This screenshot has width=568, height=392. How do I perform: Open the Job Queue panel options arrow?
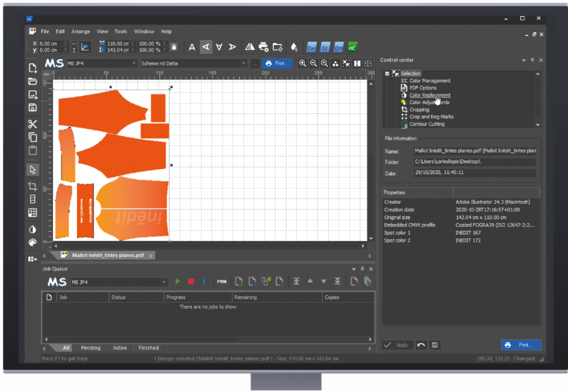(x=353, y=269)
